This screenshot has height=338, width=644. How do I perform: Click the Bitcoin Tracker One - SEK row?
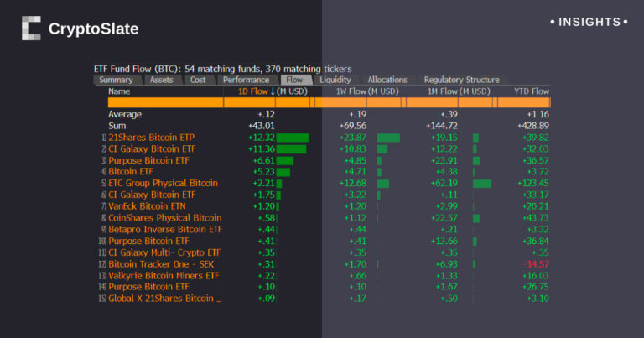tap(162, 263)
